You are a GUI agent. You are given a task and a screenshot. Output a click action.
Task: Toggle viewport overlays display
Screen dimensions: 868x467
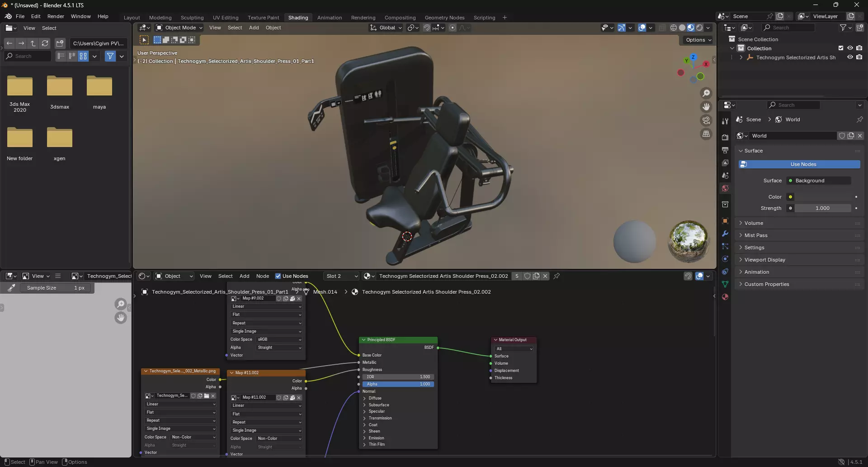pos(642,28)
